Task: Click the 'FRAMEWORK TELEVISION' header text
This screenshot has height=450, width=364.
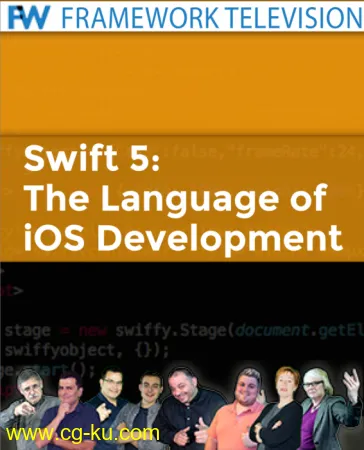Action: pos(212,18)
